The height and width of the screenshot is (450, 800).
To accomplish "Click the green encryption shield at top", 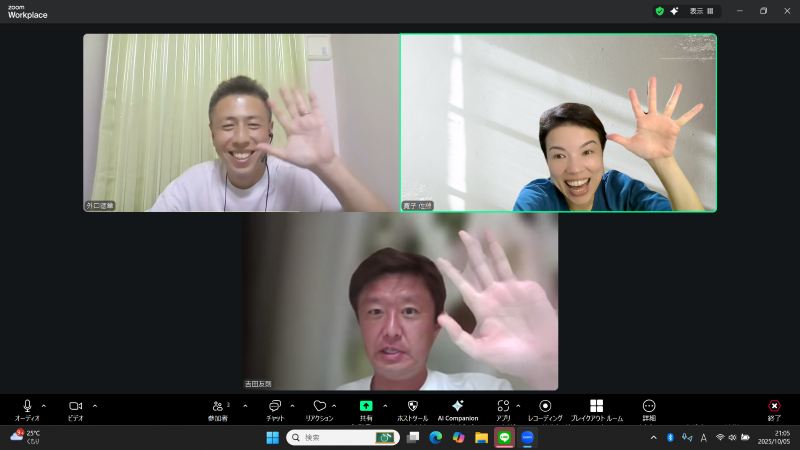I will tap(659, 11).
